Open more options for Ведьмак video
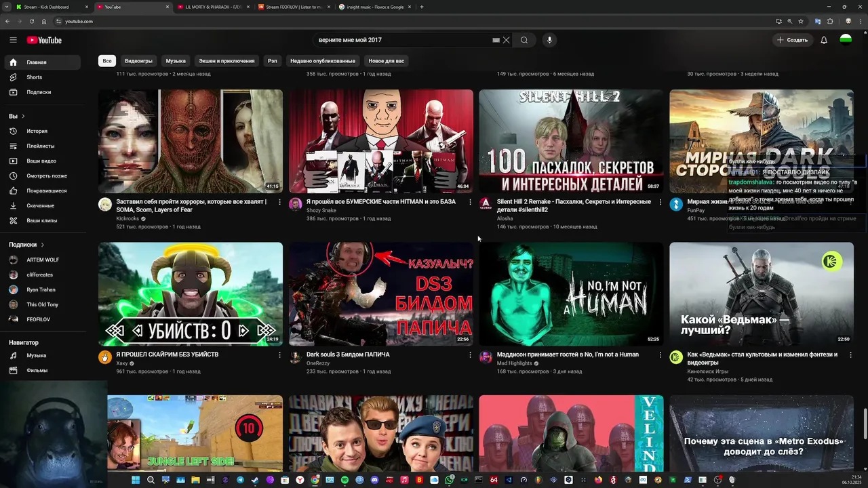The width and height of the screenshot is (868, 488). pos(850,354)
